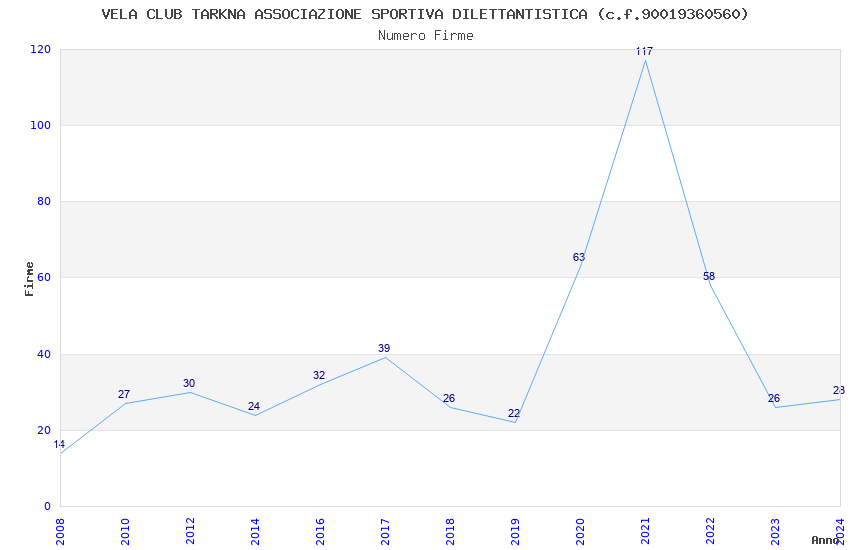Select the data label 14
The image size is (850, 550).
(59, 444)
